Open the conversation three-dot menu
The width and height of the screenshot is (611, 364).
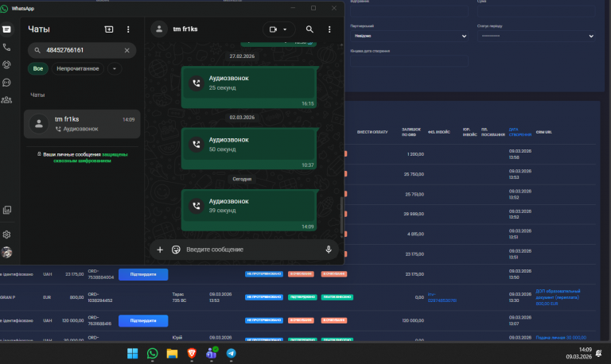pyautogui.click(x=329, y=29)
